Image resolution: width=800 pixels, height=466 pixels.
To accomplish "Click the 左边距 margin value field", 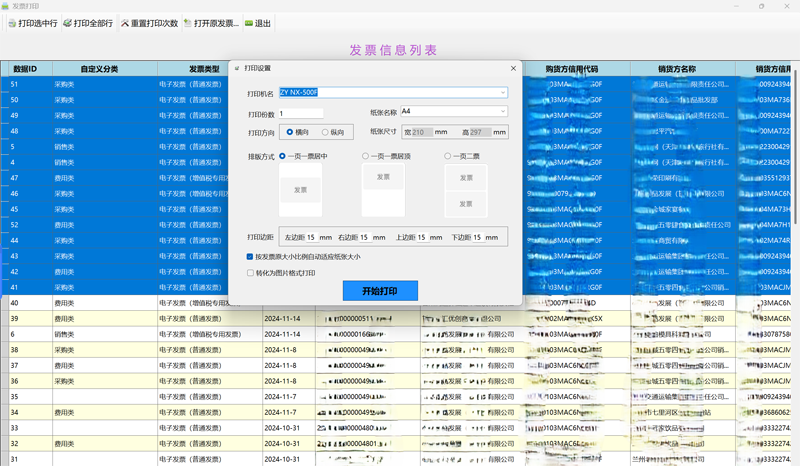I will pyautogui.click(x=311, y=237).
